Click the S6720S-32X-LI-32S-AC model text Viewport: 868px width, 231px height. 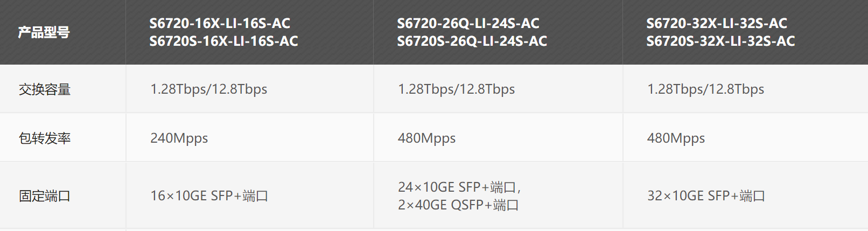(720, 41)
